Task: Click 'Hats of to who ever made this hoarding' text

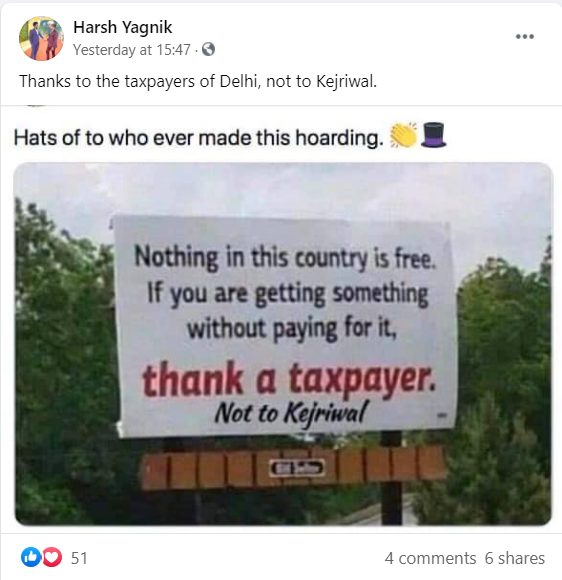Action: point(198,138)
